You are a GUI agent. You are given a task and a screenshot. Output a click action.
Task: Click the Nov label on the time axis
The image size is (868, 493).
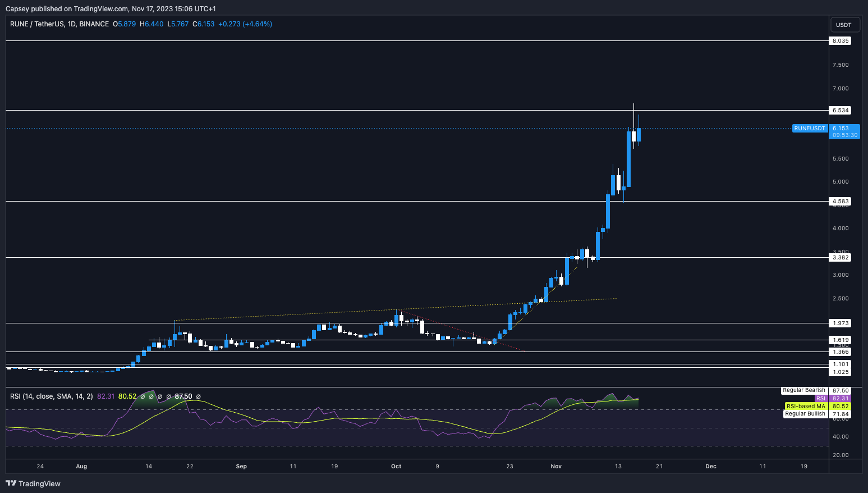[556, 467]
